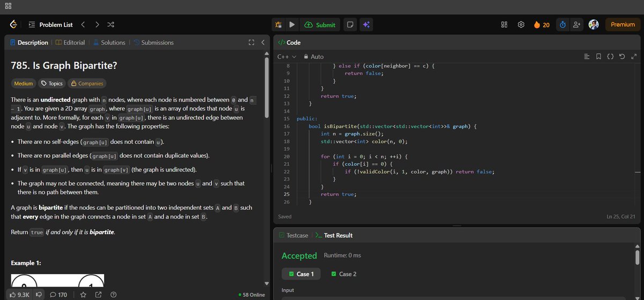Switch to the Solutions tab
The image size is (644, 300).
[109, 42]
